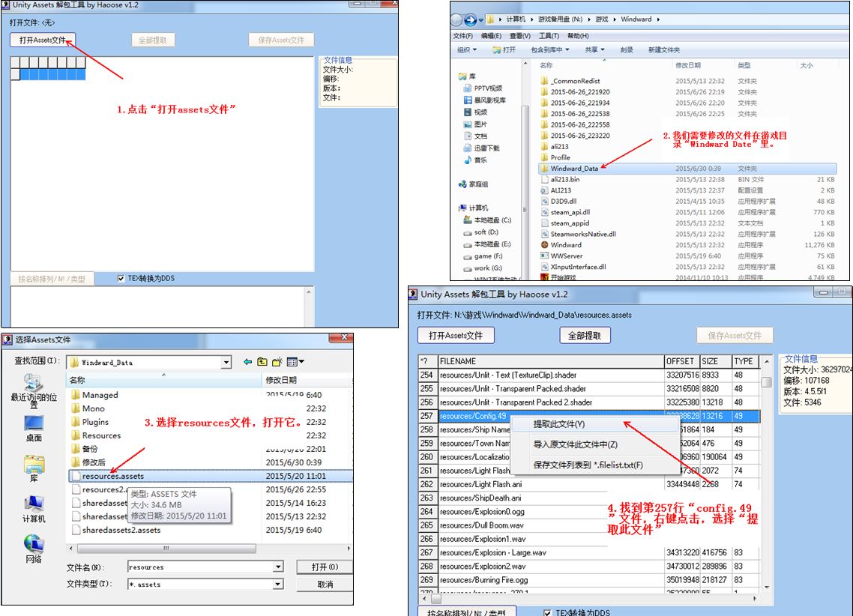This screenshot has height=616, width=853.
Task: Choose 提取此文件(Y) from context menu
Action: (558, 424)
